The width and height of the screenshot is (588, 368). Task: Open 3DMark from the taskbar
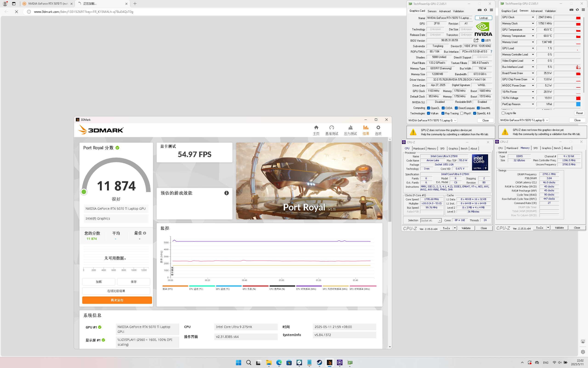tap(329, 362)
